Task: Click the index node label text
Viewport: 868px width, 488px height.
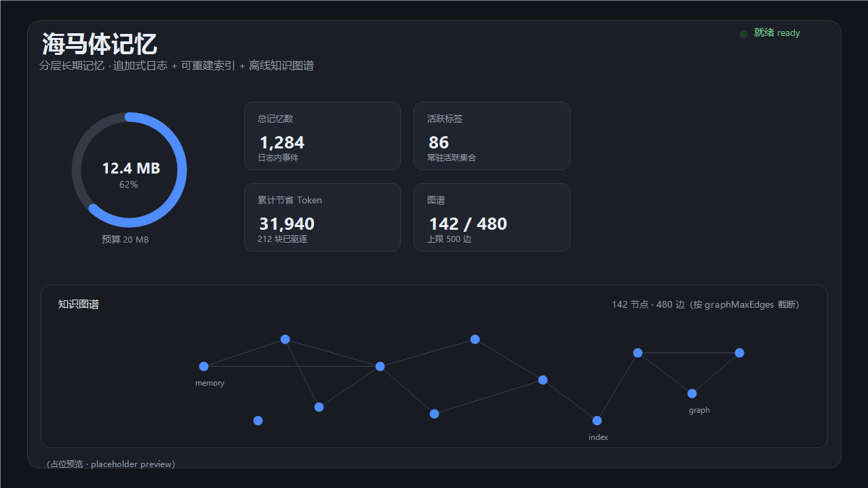Action: click(x=598, y=437)
